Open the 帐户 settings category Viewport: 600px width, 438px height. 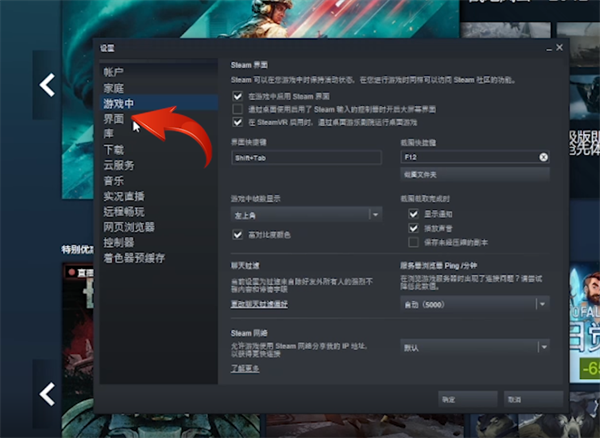click(x=113, y=72)
